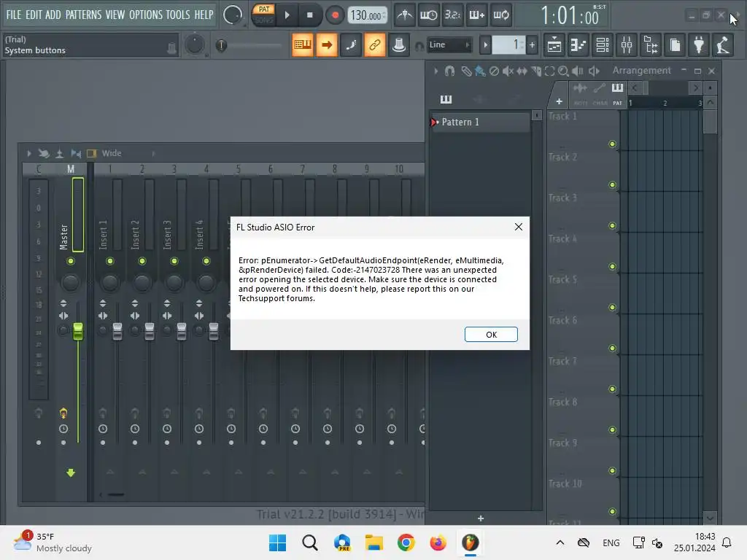Image resolution: width=747 pixels, height=560 pixels.
Task: Open the Piano roll view icon
Action: pos(578,45)
